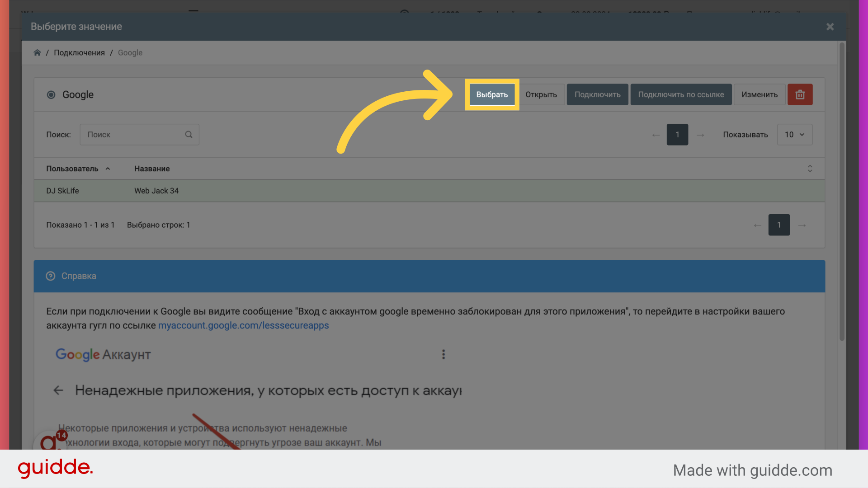Click Показано 1 - 1 из 1 text
This screenshot has height=488, width=868.
tap(80, 225)
